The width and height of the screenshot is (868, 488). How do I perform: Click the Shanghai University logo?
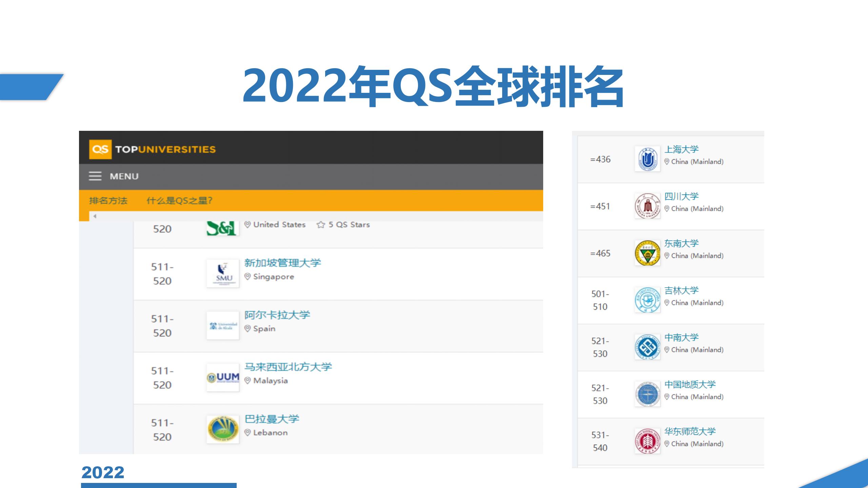647,159
